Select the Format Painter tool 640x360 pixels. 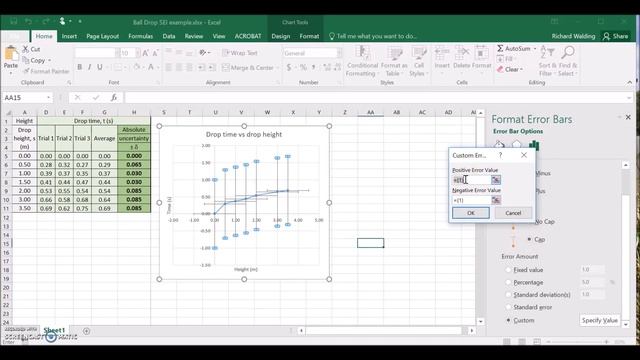tap(46, 71)
